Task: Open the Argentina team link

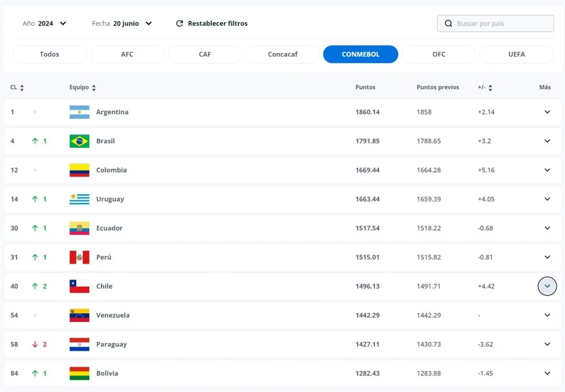Action: pos(112,112)
